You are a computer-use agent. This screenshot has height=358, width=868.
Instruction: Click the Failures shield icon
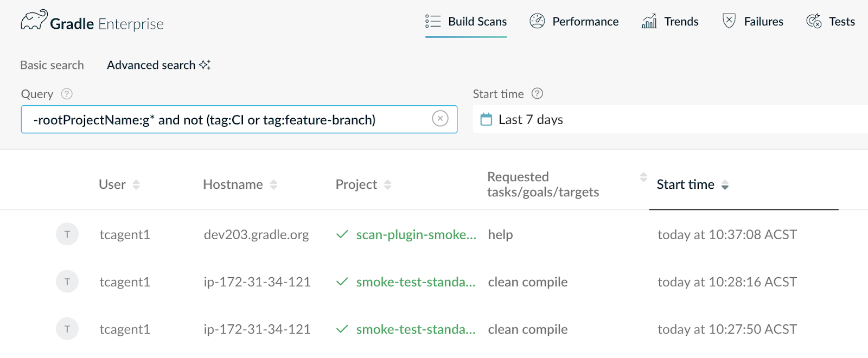(729, 21)
